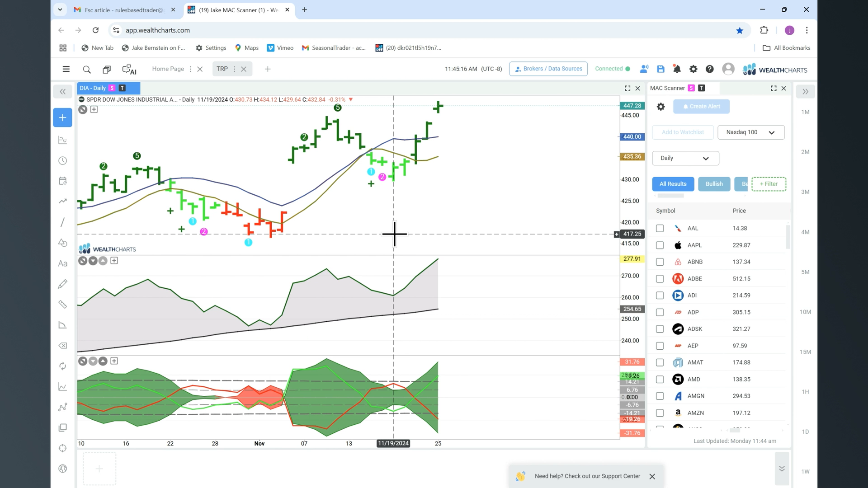Show the Bullish results filter
The height and width of the screenshot is (488, 868).
coord(714,184)
